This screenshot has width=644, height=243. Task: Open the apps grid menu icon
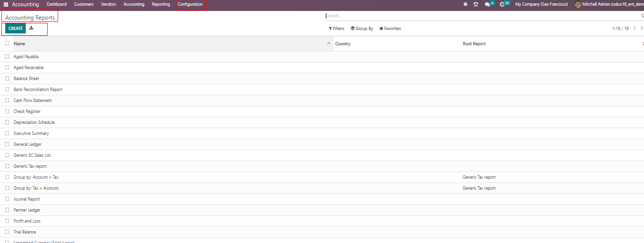tap(6, 4)
